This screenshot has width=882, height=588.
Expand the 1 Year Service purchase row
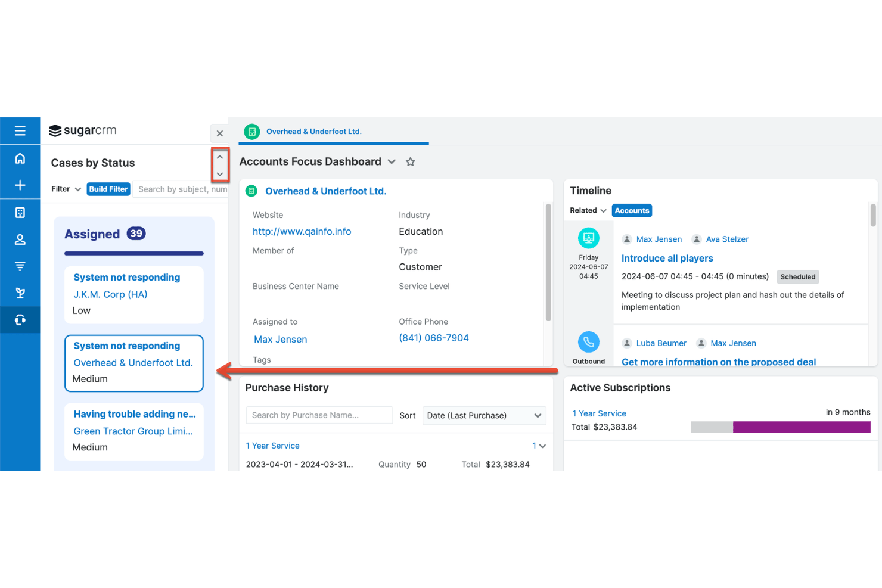click(539, 446)
